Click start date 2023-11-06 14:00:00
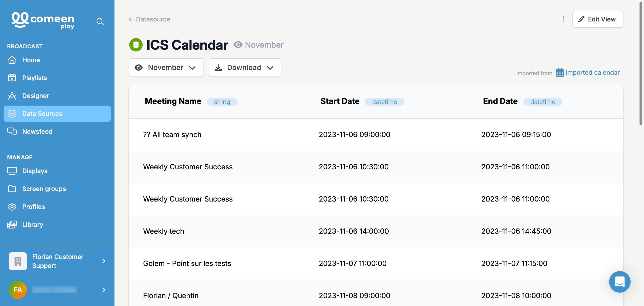The height and width of the screenshot is (306, 644). click(354, 231)
